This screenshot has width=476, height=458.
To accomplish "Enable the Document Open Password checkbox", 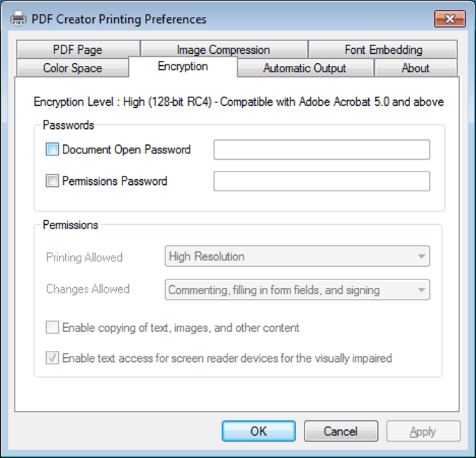I will tap(52, 149).
